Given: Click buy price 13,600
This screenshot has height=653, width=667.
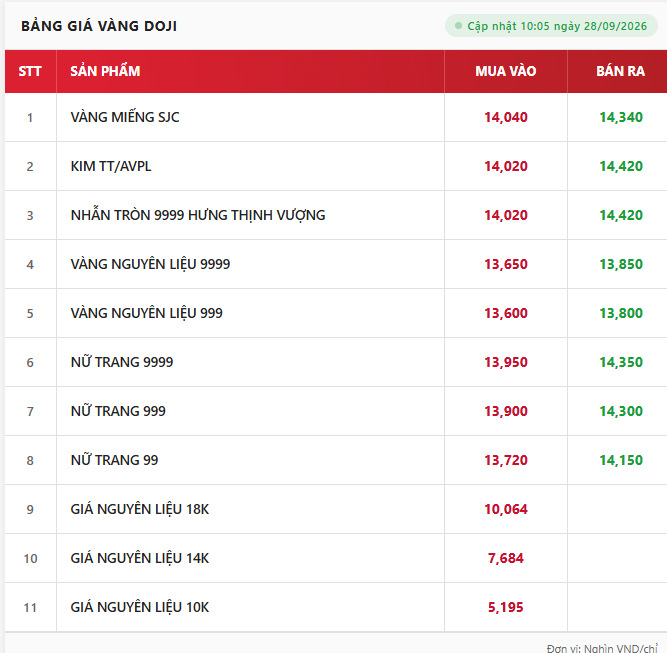Looking at the screenshot, I should tap(506, 313).
